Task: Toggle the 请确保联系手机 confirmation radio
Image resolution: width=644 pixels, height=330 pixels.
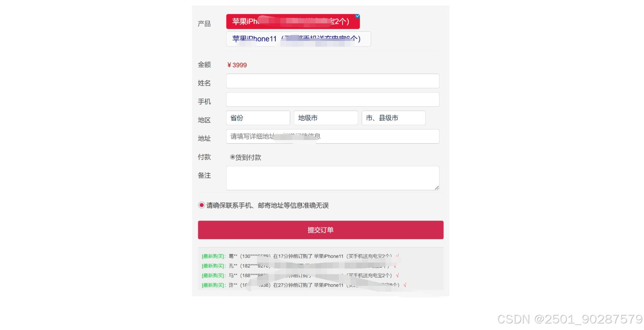Action: tap(201, 205)
